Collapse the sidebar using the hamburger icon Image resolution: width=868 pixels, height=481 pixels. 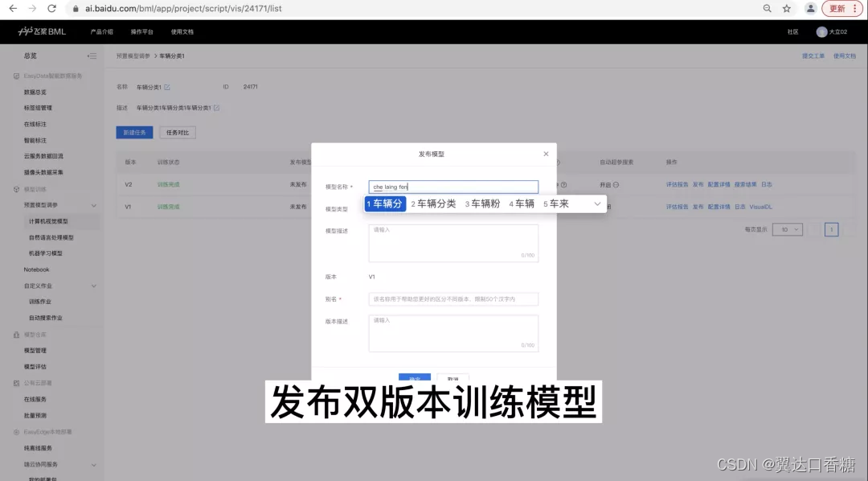[x=92, y=55]
